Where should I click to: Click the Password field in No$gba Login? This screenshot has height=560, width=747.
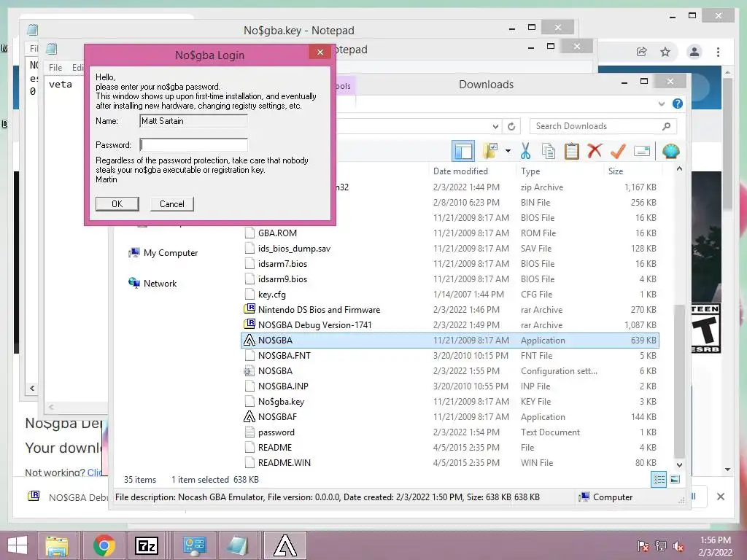coord(193,145)
